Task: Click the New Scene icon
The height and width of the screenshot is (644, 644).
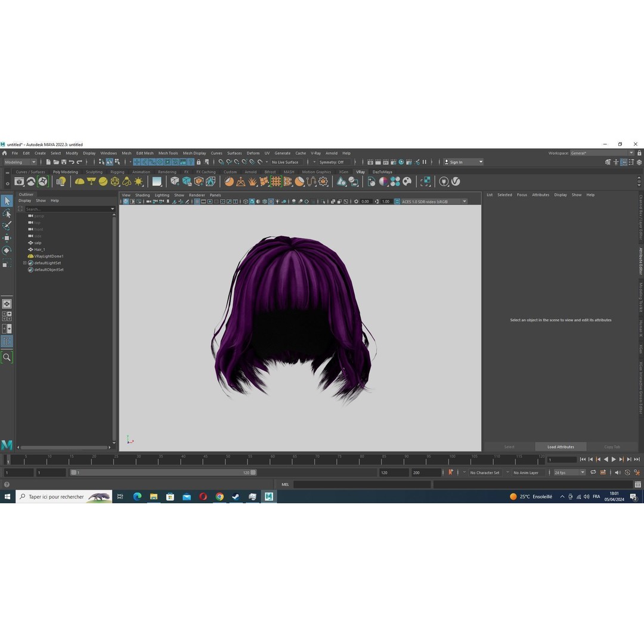Action: pyautogui.click(x=48, y=162)
